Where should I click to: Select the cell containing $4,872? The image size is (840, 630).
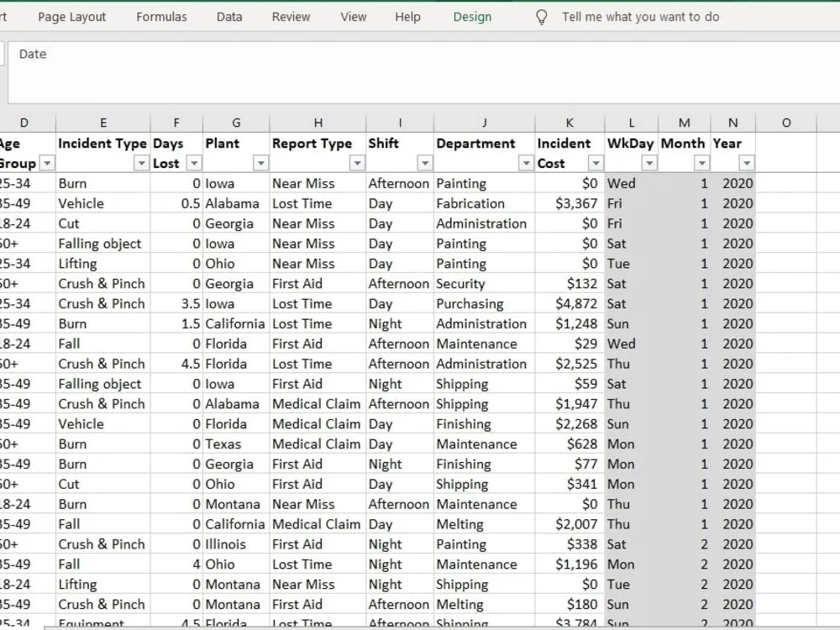click(x=570, y=304)
